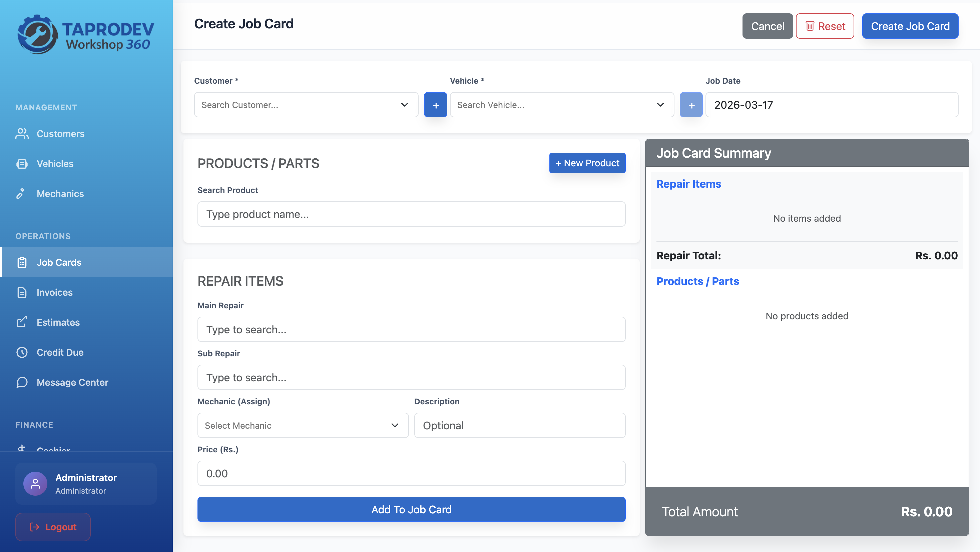Click the Administrator avatar icon
This screenshot has height=552, width=980.
point(35,483)
